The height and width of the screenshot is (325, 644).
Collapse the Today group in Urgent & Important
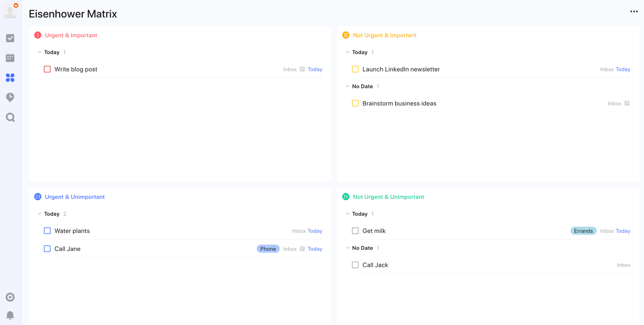point(40,52)
